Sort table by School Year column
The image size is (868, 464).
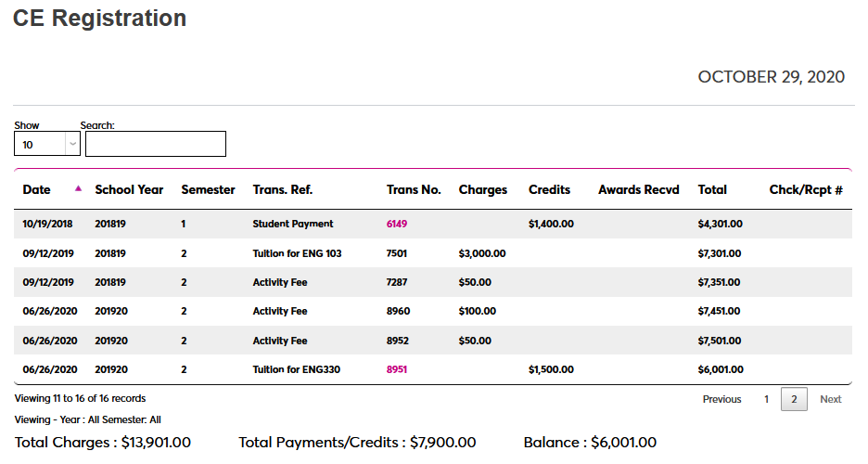[129, 189]
